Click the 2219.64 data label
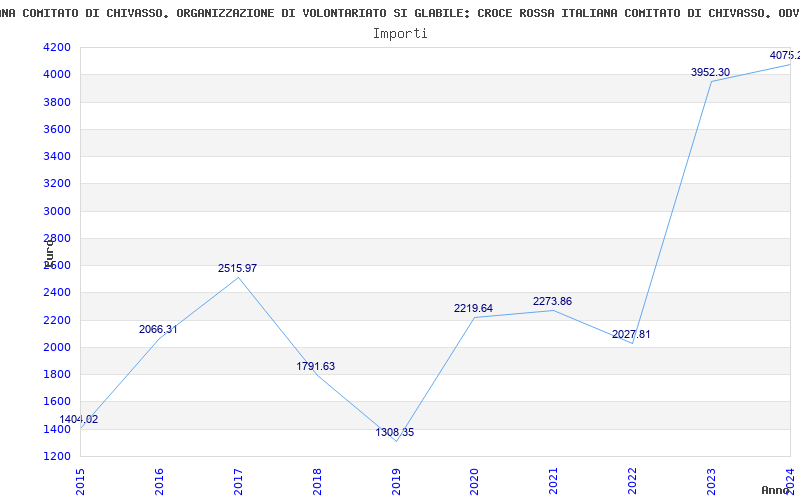The height and width of the screenshot is (500, 800). [473, 308]
